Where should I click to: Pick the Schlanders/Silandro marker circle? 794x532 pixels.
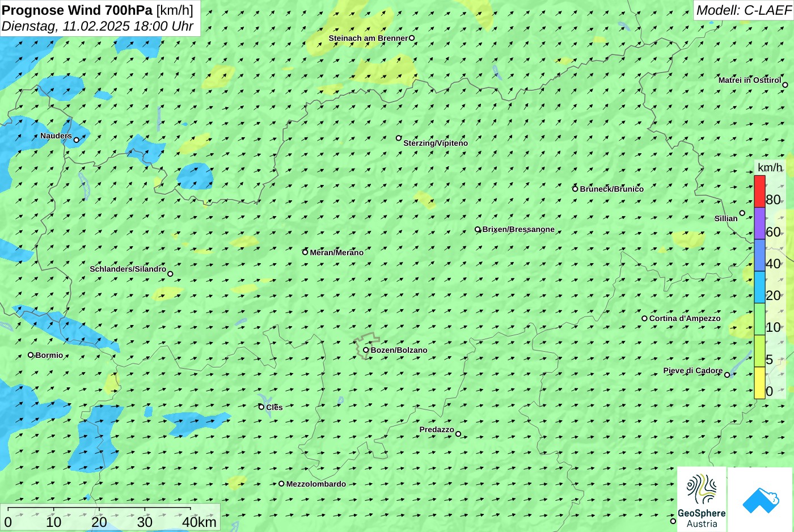coord(170,274)
